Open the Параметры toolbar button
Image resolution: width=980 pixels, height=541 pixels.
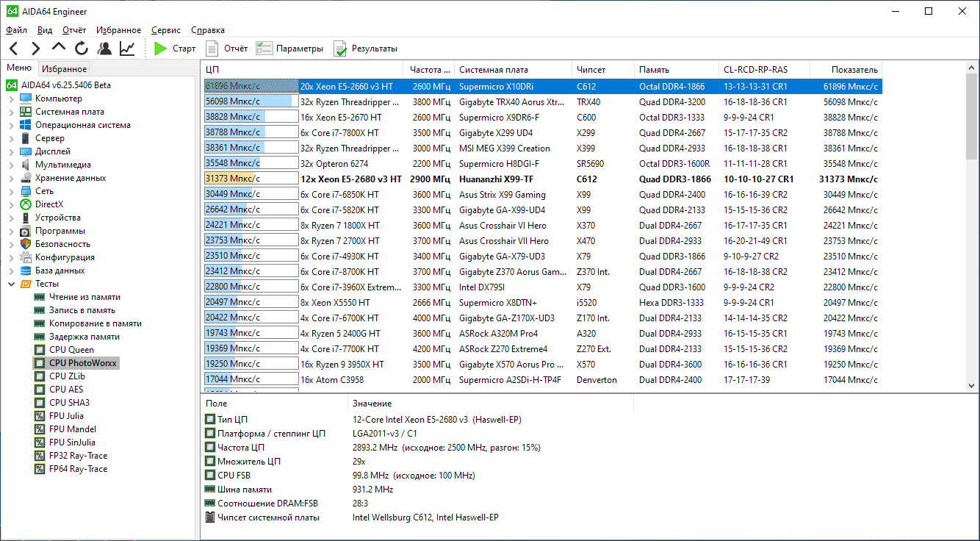[x=289, y=49]
